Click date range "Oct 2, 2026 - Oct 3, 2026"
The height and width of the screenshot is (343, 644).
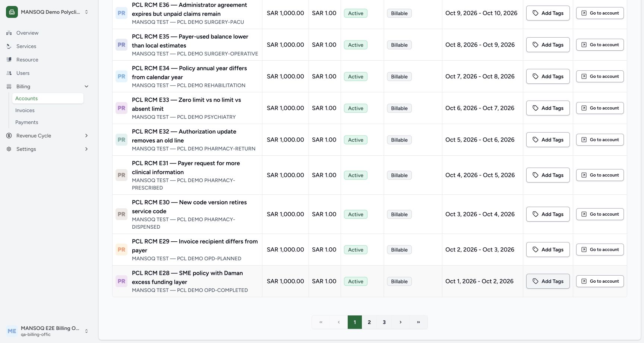(x=480, y=250)
